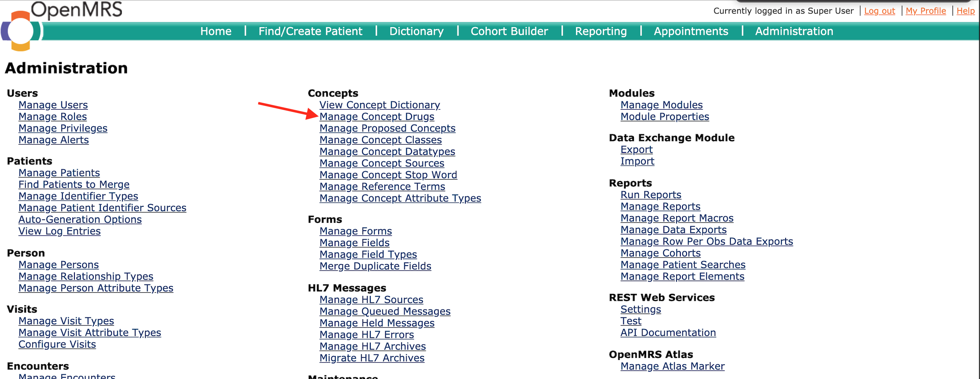Open the Dictionary menu
This screenshot has height=379, width=980.
click(x=416, y=31)
